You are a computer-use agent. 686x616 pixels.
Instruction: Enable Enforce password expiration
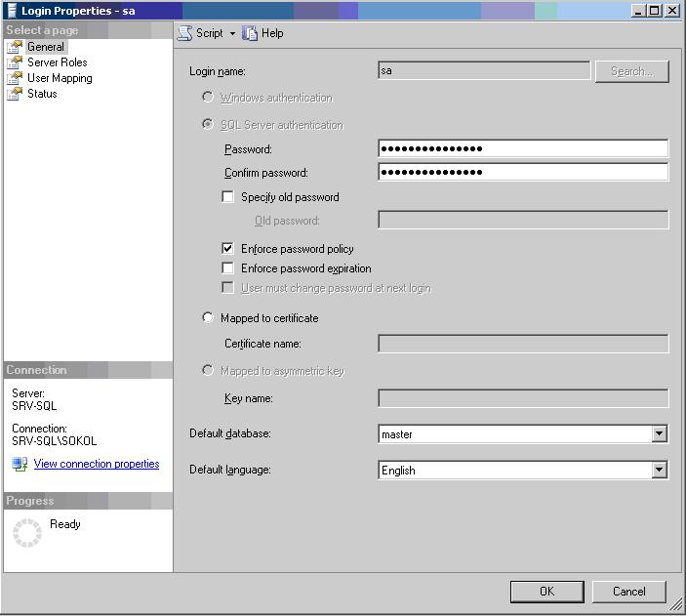[x=227, y=267]
